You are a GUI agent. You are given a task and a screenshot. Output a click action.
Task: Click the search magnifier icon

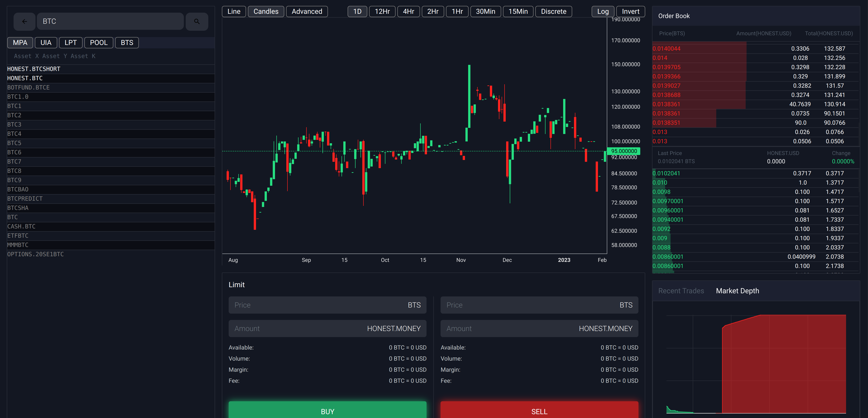197,21
